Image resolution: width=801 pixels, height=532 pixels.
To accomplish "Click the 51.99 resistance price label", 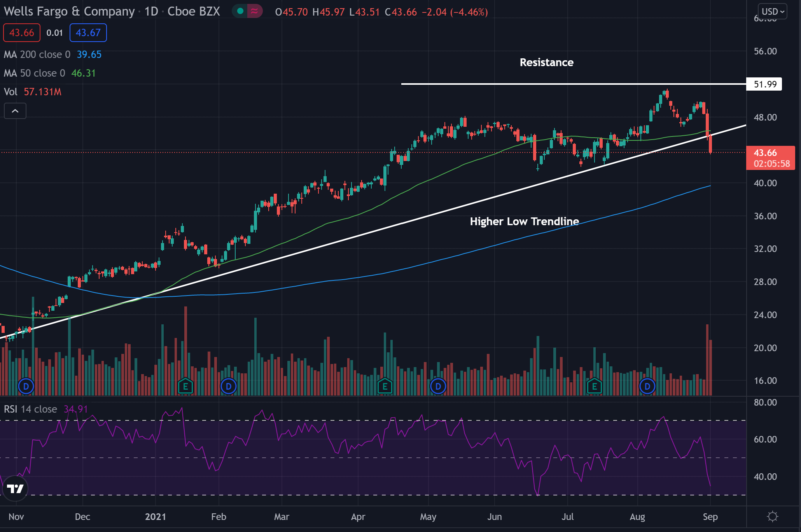I will 764,84.
